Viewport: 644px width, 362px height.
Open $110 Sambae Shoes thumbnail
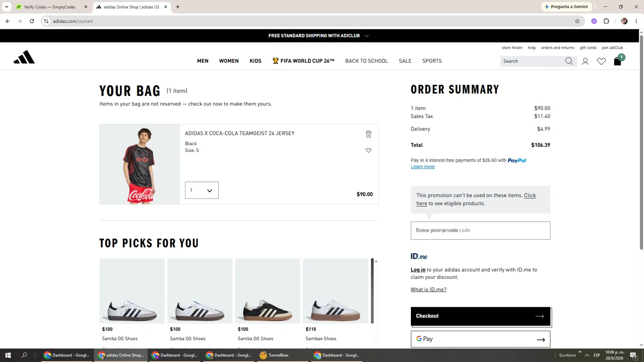point(335,291)
